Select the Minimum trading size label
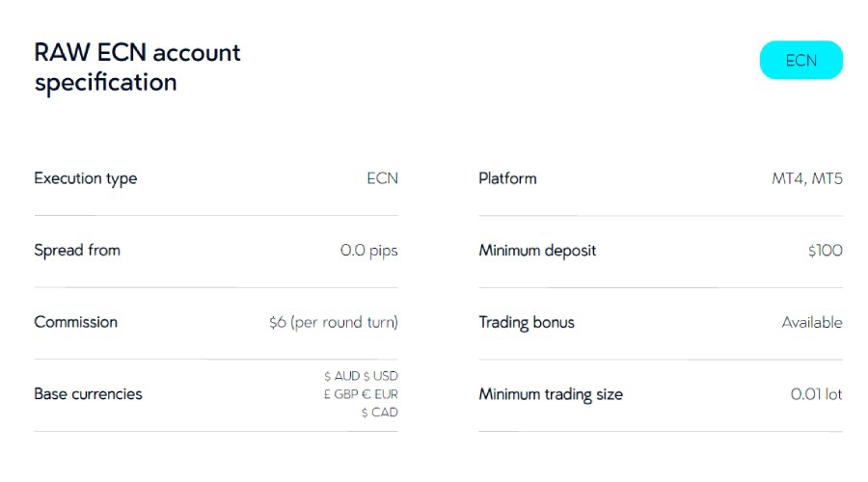This screenshot has height=482, width=868. point(551,394)
